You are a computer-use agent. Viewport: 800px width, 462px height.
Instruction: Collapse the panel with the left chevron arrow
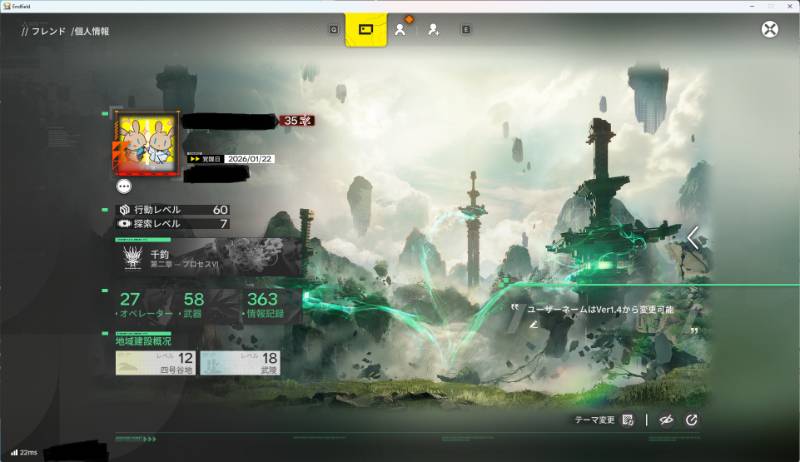(693, 238)
